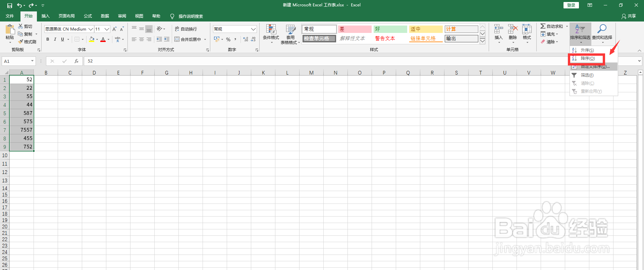
Task: Click the percent style icon
Action: pyautogui.click(x=228, y=39)
